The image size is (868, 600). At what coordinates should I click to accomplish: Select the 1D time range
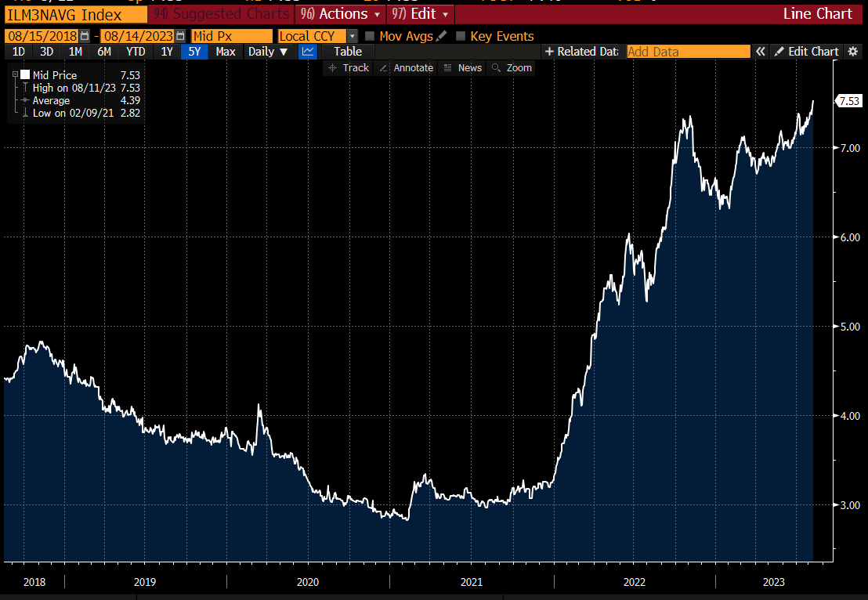(x=18, y=52)
